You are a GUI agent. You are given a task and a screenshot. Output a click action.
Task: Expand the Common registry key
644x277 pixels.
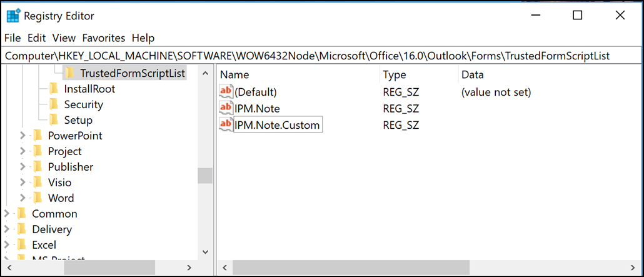[x=7, y=214]
